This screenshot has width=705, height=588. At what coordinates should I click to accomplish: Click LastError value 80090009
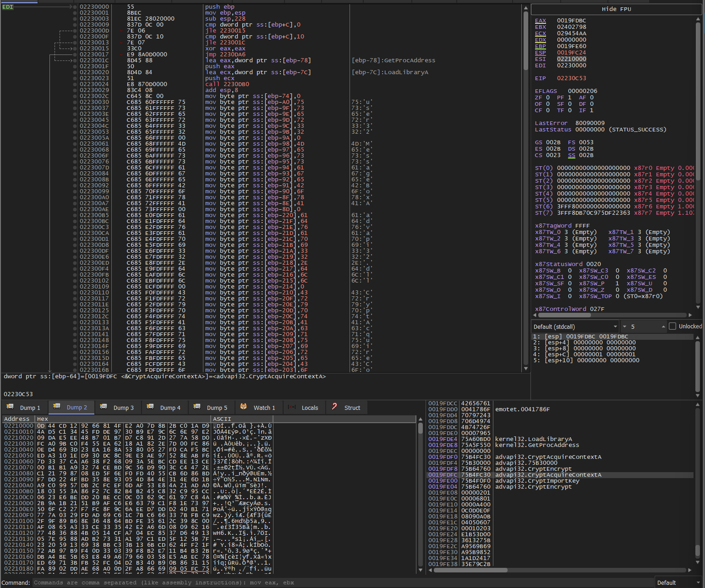click(590, 123)
